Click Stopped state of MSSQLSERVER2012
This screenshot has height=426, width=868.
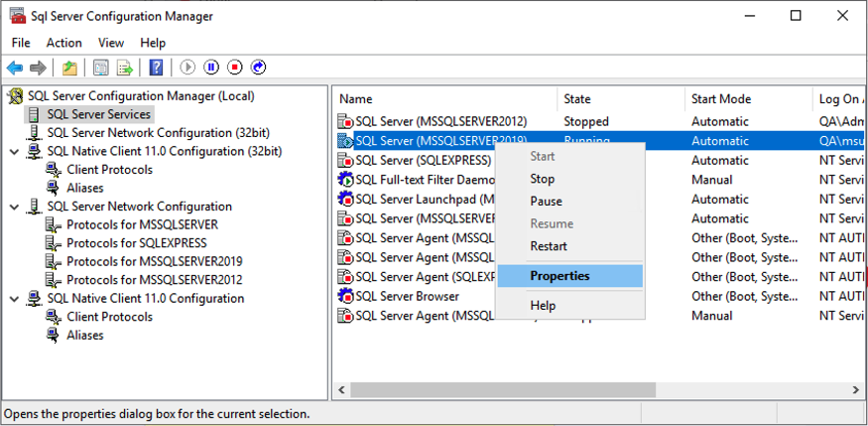coord(585,121)
